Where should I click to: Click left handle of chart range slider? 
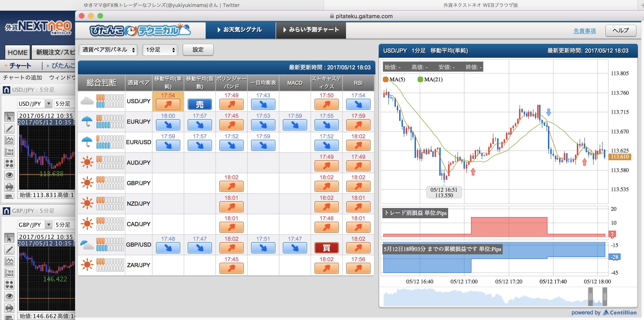click(x=590, y=296)
